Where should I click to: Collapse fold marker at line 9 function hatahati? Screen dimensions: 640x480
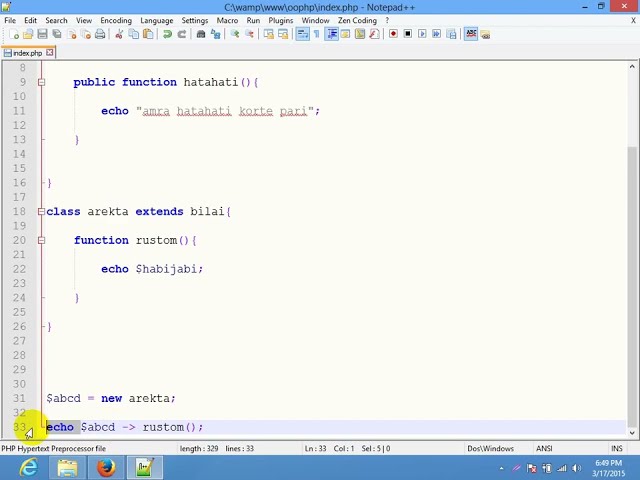click(x=41, y=82)
